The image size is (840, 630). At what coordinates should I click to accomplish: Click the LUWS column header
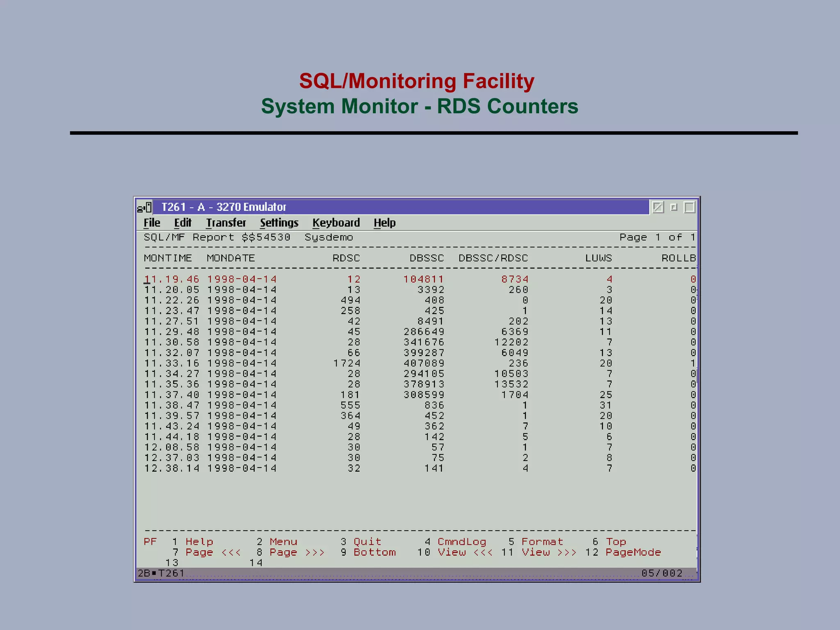point(598,258)
